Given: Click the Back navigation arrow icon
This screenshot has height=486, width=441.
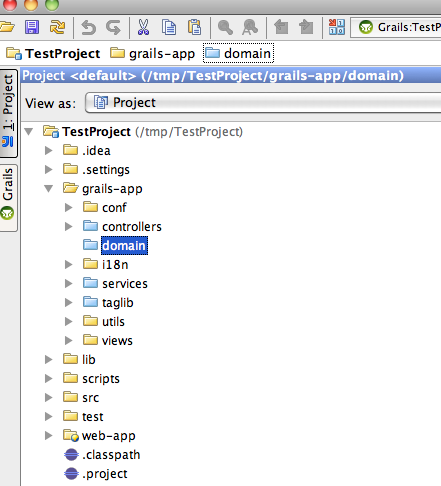Looking at the screenshot, I should (281, 27).
